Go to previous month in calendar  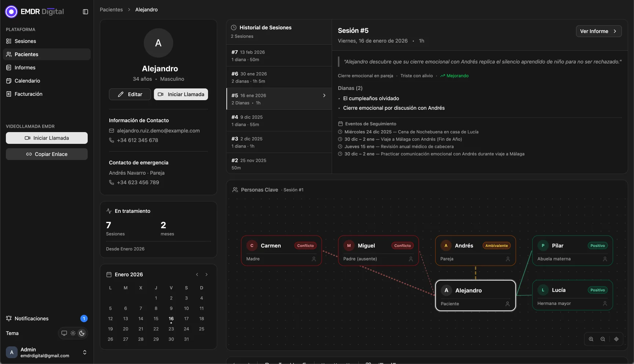coord(197,274)
